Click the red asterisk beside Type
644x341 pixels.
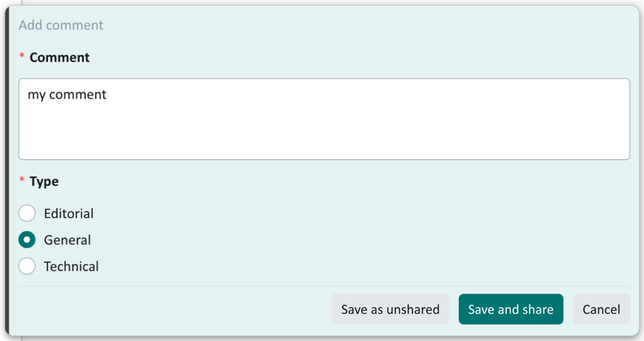coord(22,181)
